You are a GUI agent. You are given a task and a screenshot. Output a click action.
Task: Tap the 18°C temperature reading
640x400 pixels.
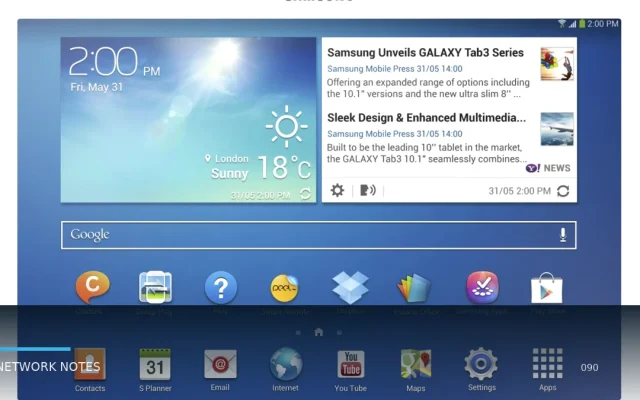click(x=284, y=168)
